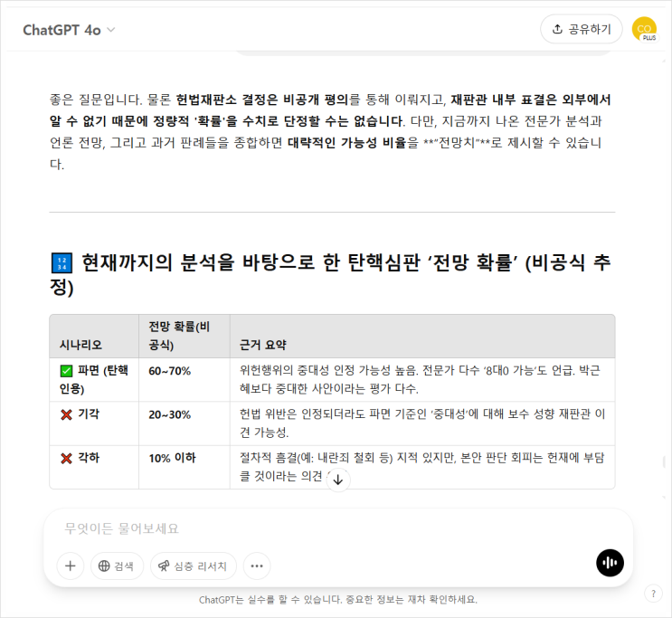Screen dimensions: 672x618
Task: Click the 공유하기 share button
Action: point(582,29)
